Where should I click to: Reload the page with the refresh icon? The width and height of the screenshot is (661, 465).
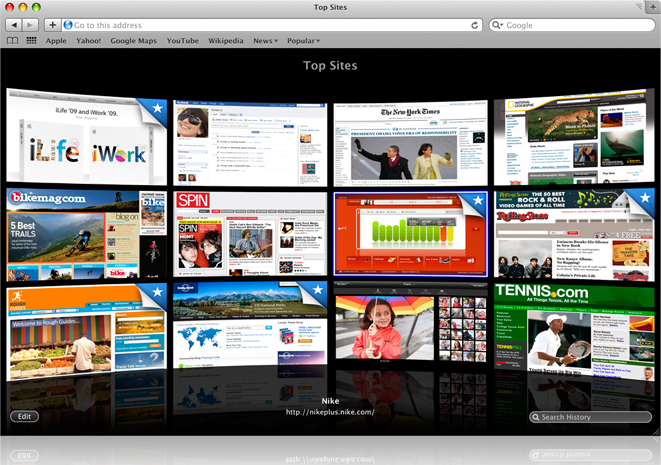pos(476,25)
